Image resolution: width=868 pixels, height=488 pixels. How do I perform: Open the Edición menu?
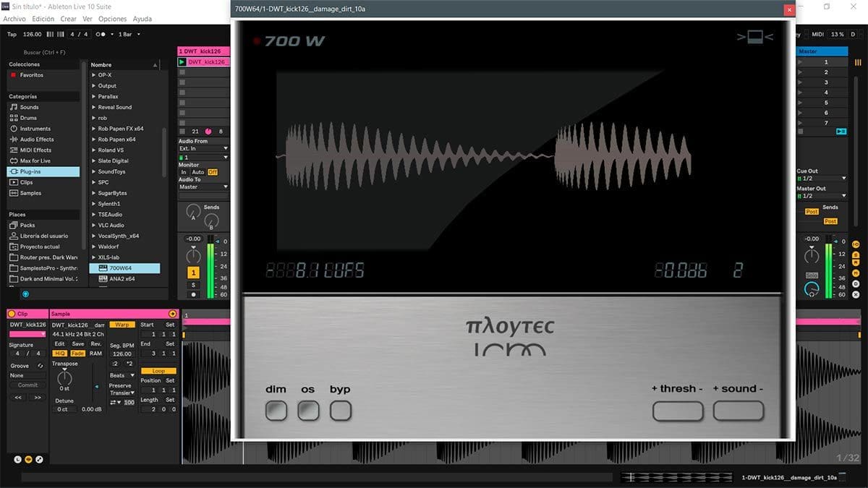[43, 19]
